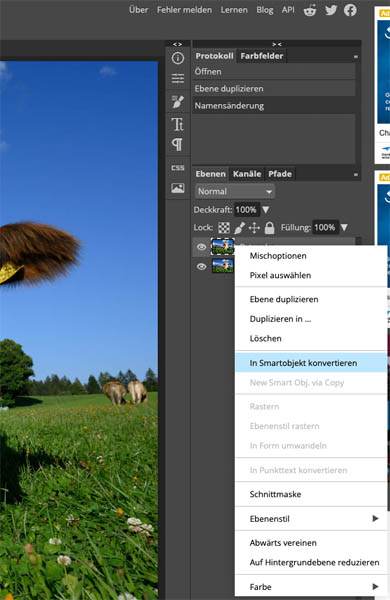Open the Brush settings panel icon
The image size is (390, 600).
[x=178, y=102]
